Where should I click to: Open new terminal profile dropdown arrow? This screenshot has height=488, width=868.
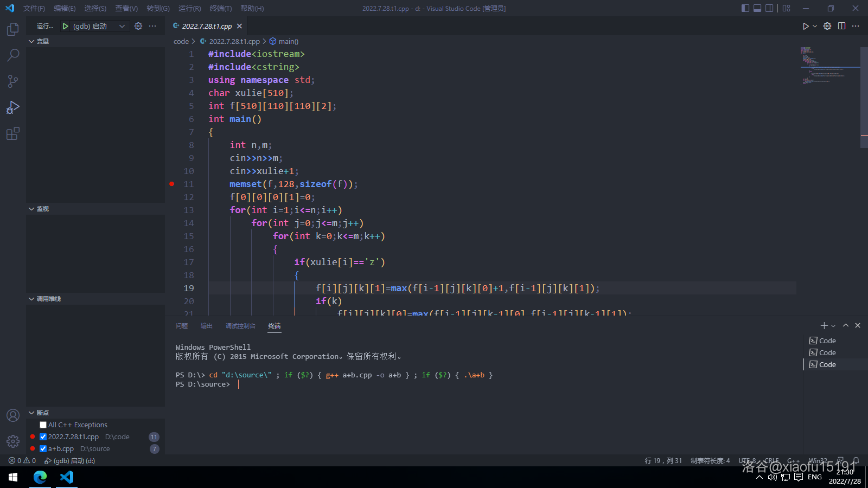coord(833,326)
